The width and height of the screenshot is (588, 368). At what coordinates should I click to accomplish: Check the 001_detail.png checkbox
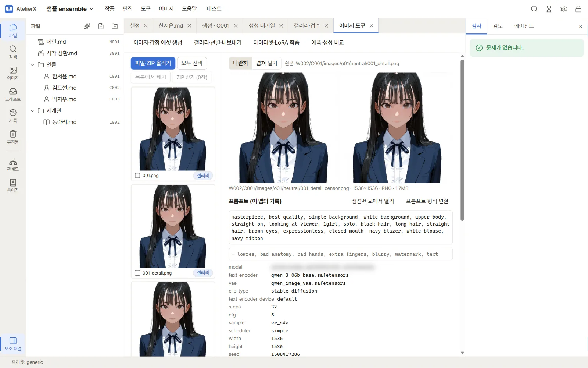point(137,273)
